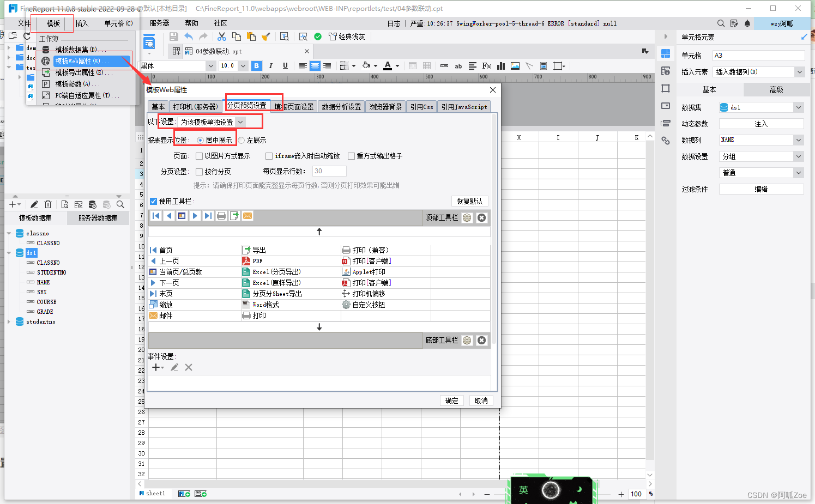Open the 为该模板单独设置 dropdown
Screen dimensions: 815x504
point(241,121)
